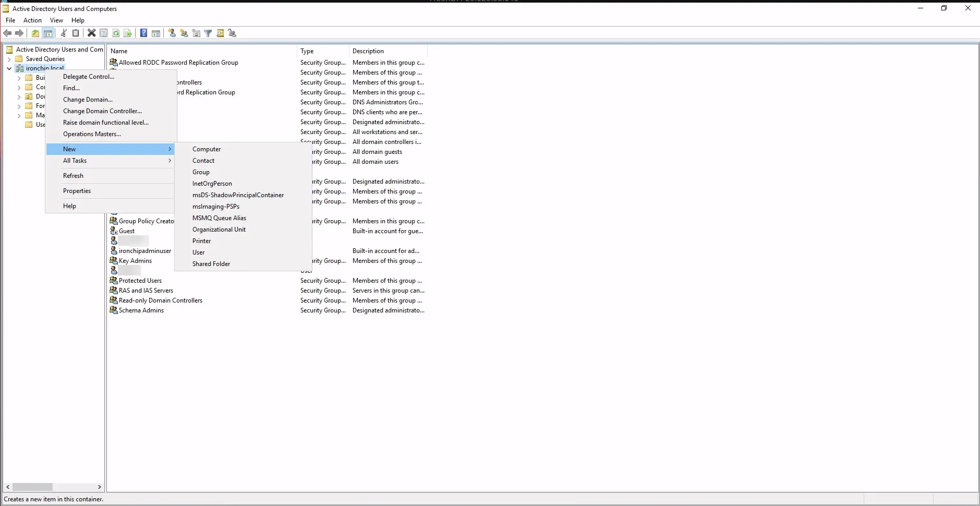Click the Export List toolbar icon
This screenshot has width=980, height=506.
click(128, 33)
